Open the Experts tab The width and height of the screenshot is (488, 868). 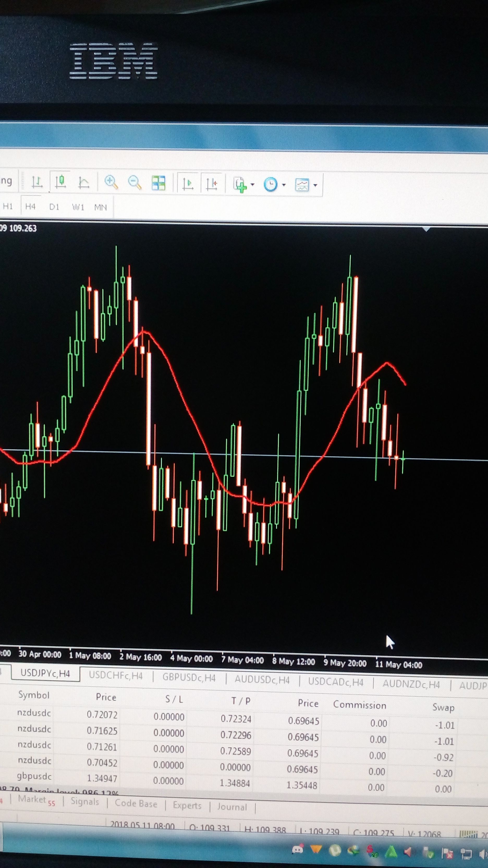(187, 805)
